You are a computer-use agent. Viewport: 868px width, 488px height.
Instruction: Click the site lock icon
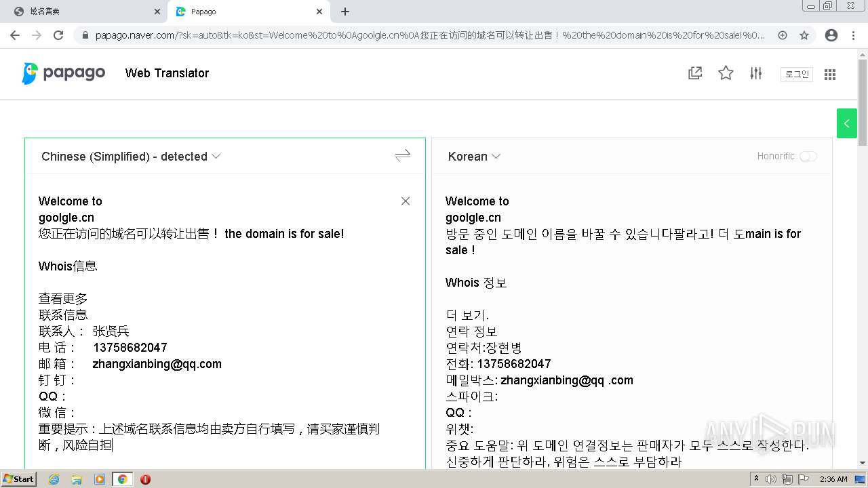[x=85, y=35]
